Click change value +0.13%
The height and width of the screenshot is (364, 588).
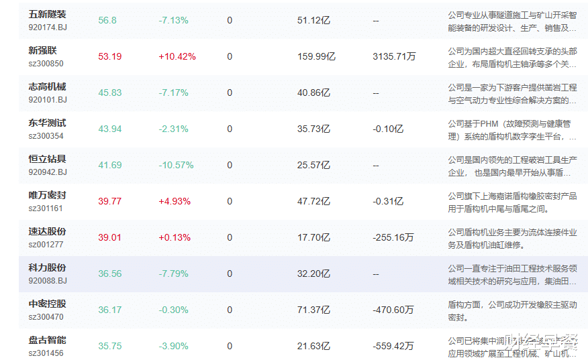pos(175,237)
